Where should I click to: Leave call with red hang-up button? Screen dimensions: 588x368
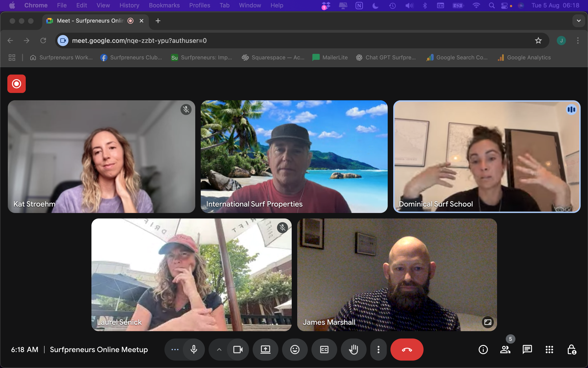tap(407, 349)
